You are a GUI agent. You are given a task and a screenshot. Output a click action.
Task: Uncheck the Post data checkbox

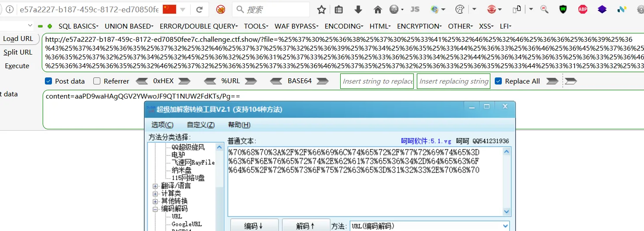(48, 81)
